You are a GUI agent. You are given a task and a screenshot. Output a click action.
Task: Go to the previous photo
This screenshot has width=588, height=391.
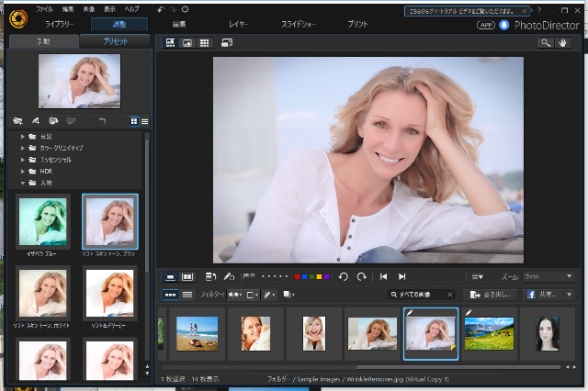[383, 276]
